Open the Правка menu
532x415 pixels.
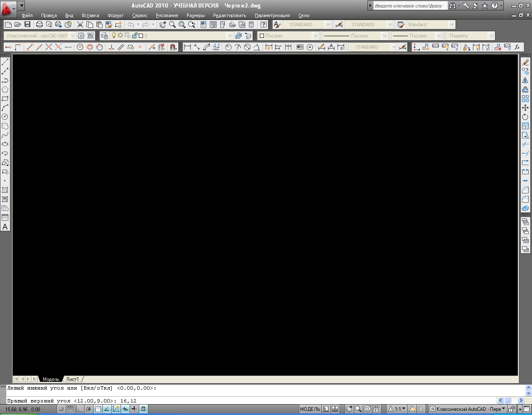click(49, 15)
